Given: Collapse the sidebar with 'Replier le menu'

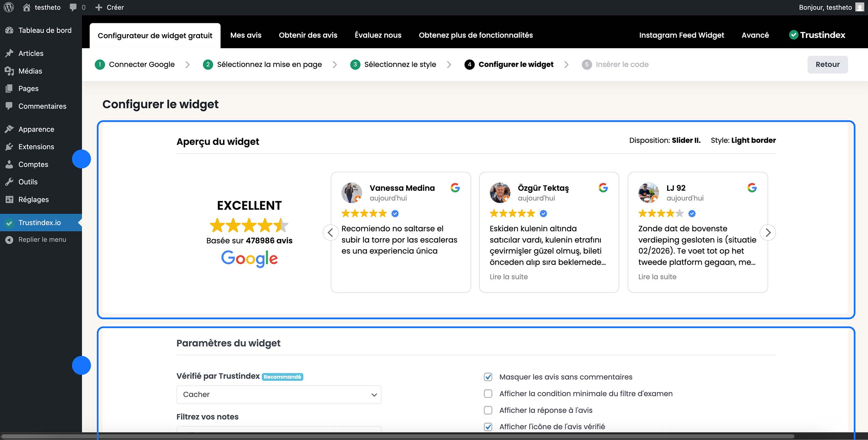Looking at the screenshot, I should (x=42, y=239).
